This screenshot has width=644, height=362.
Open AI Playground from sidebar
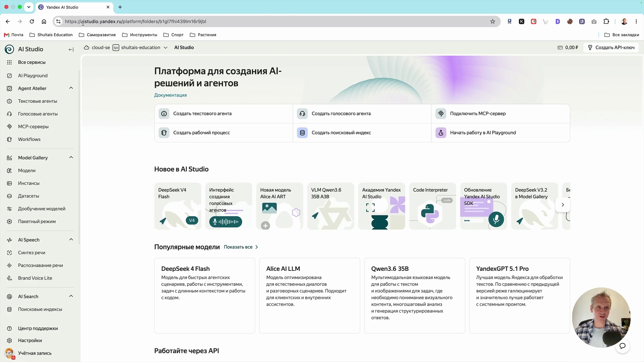coord(33,76)
